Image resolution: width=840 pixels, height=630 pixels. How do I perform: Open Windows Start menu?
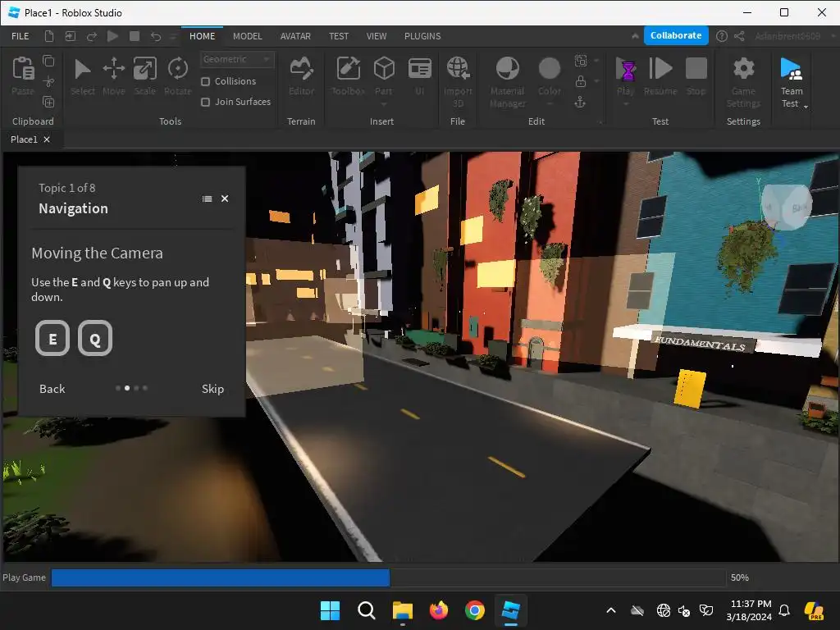[330, 610]
